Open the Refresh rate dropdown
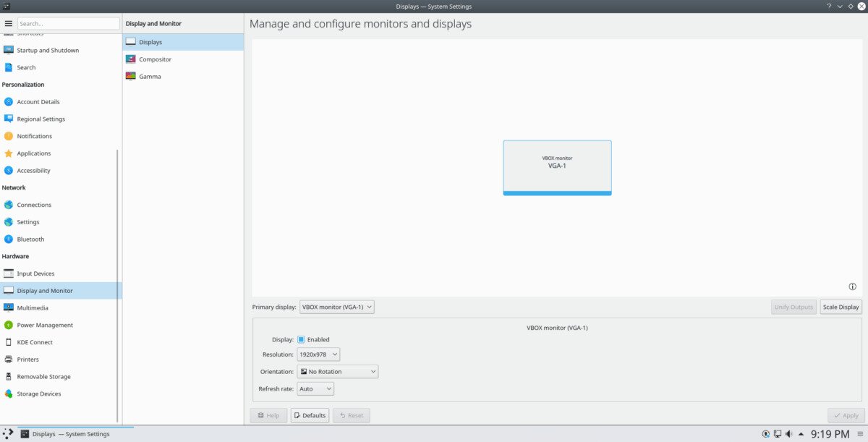 315,389
